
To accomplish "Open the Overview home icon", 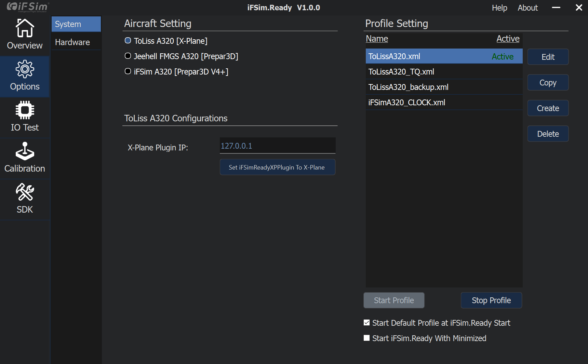I will (x=25, y=28).
